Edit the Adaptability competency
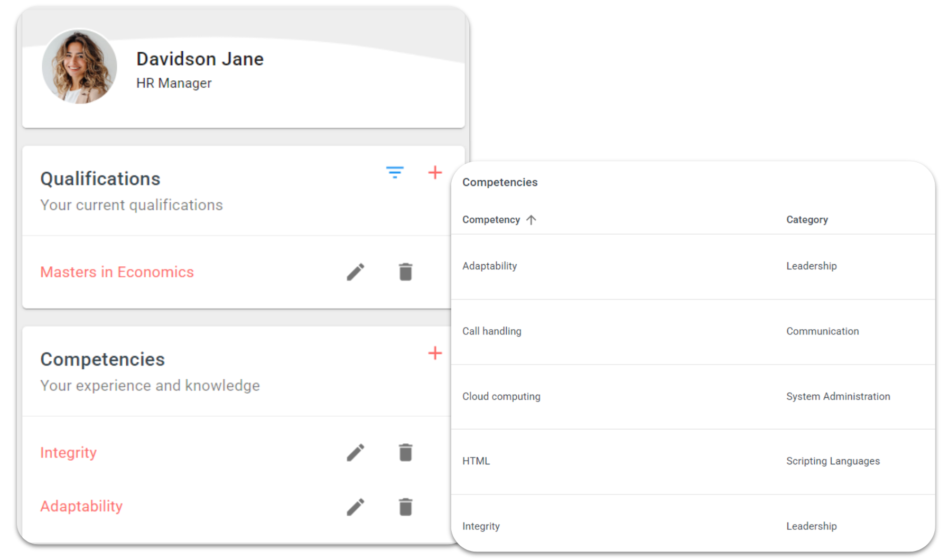Screen dimensions: 949x560 (355, 507)
